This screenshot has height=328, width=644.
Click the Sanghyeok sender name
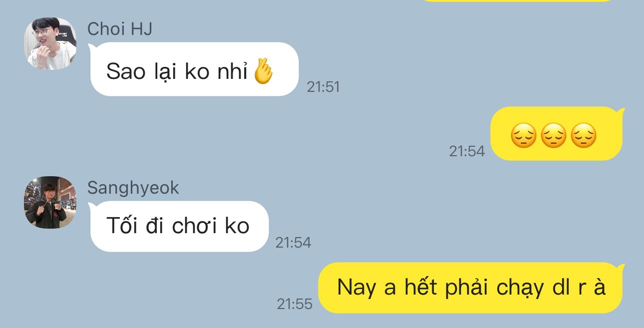(133, 188)
